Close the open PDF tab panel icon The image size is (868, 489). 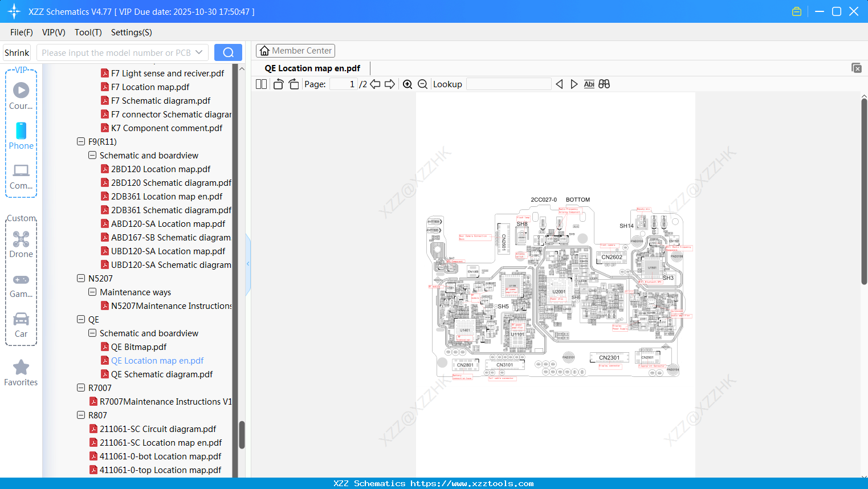[857, 68]
